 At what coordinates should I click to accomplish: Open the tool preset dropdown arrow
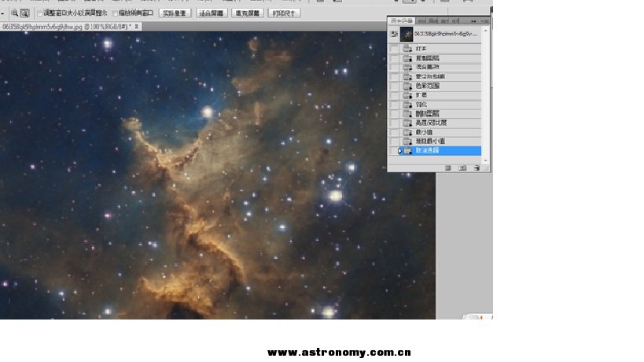pos(2,13)
